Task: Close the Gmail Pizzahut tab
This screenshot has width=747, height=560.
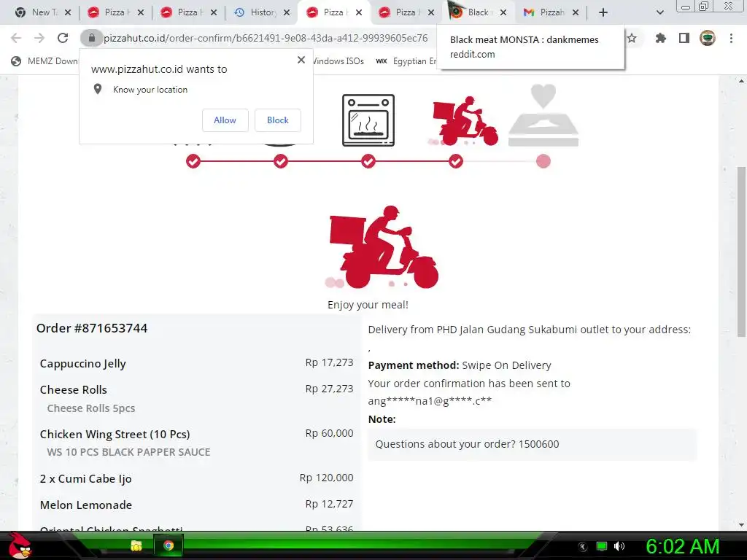Action: tap(576, 13)
